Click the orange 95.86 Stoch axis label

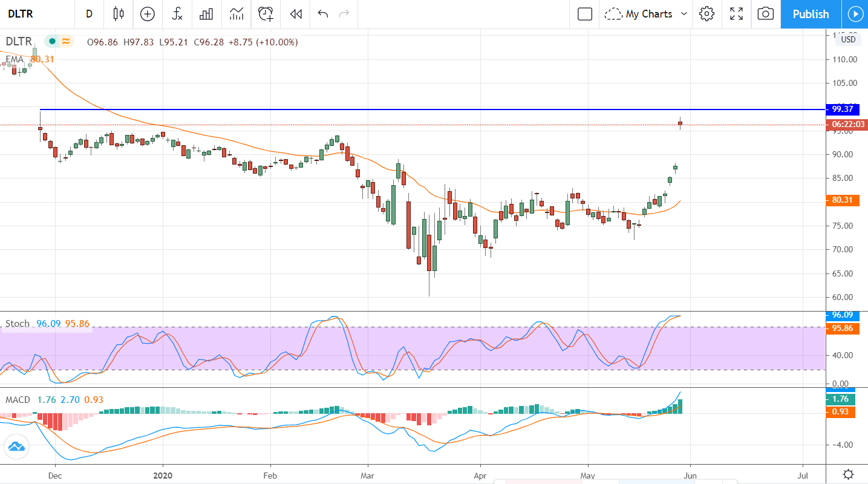[843, 329]
